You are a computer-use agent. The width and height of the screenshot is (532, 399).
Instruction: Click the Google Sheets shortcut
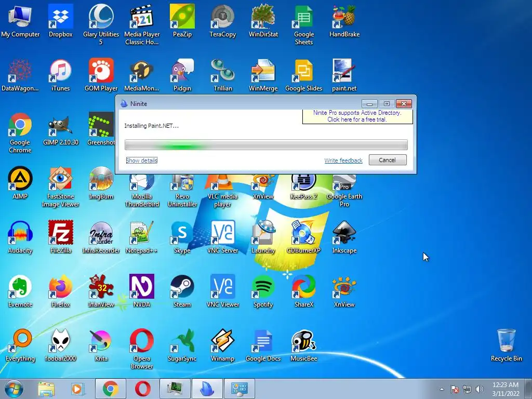pos(303,24)
